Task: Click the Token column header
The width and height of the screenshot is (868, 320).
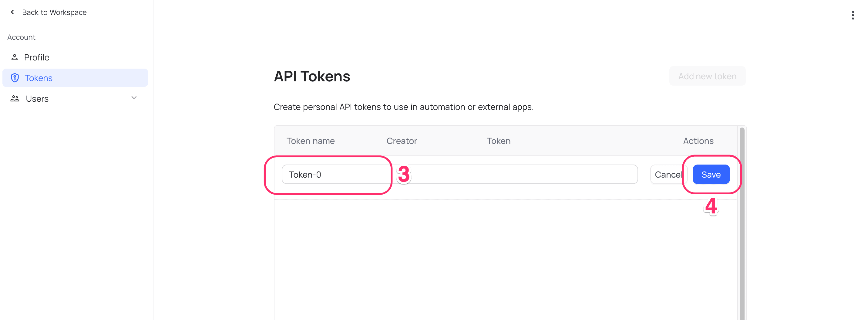Action: pyautogui.click(x=498, y=141)
